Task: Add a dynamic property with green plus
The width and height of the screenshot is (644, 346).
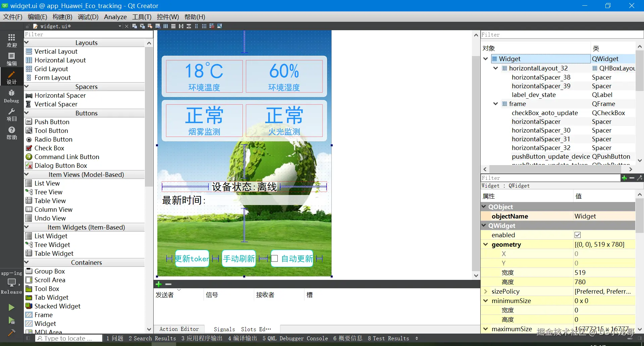Action: (x=624, y=178)
